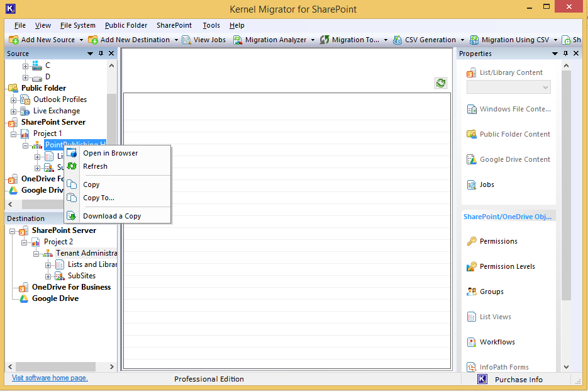Click the Google Drive Content icon
Viewport: 588px width, 391px height.
pos(472,160)
